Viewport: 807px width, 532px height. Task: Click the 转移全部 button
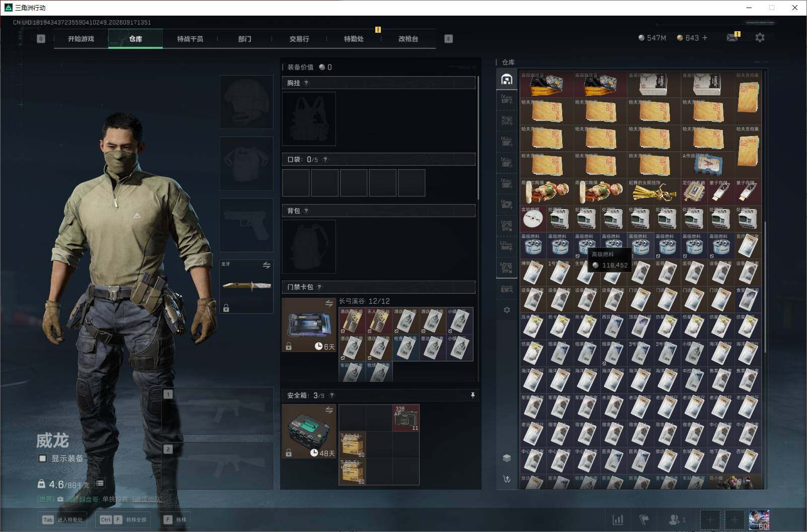point(123,519)
